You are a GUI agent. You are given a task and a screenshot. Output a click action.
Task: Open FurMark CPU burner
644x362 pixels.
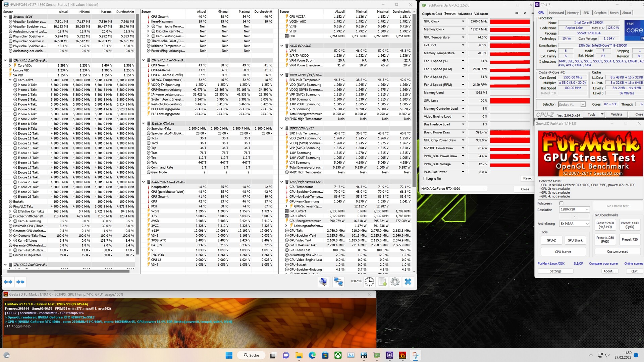tap(563, 252)
